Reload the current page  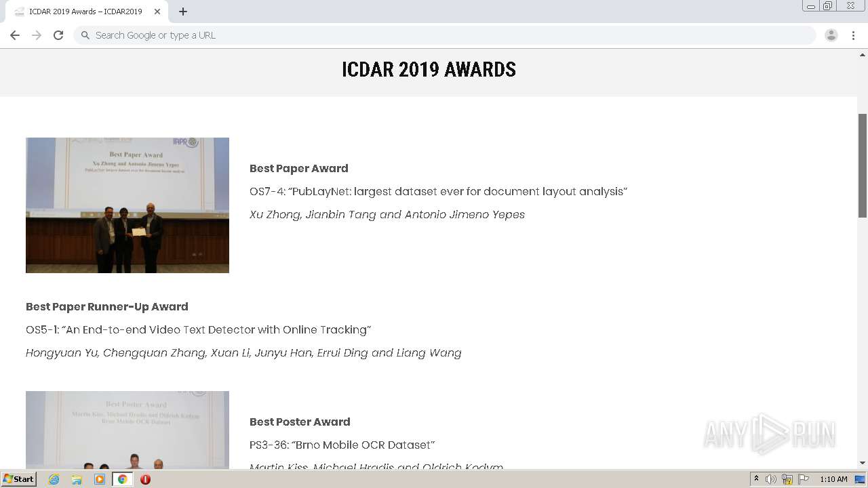58,35
